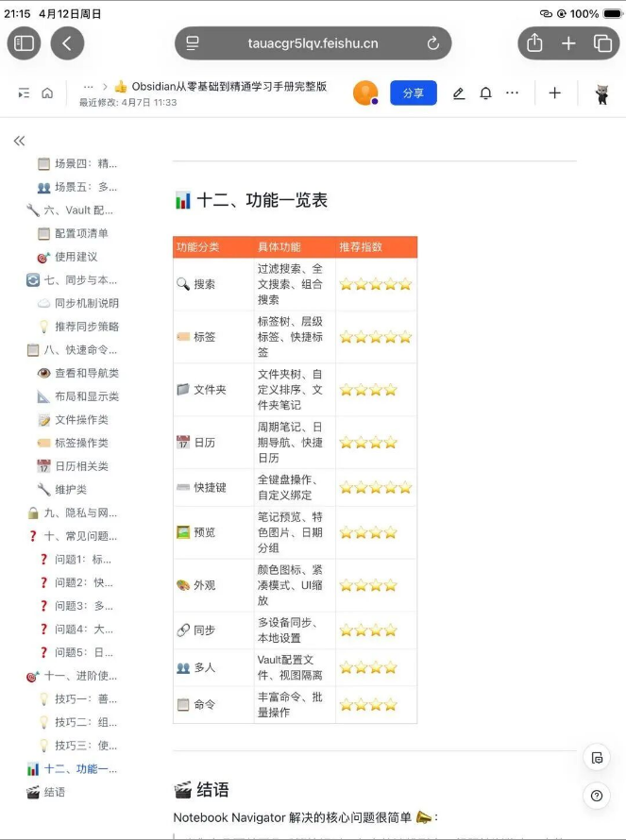This screenshot has width=626, height=840.
Task: Go back with Safari back arrow
Action: coord(67,43)
